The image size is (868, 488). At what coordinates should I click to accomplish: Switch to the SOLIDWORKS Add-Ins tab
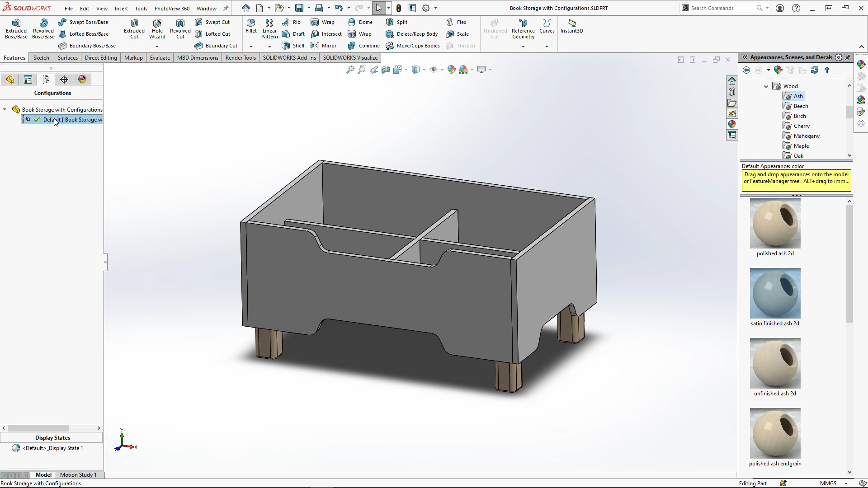290,58
